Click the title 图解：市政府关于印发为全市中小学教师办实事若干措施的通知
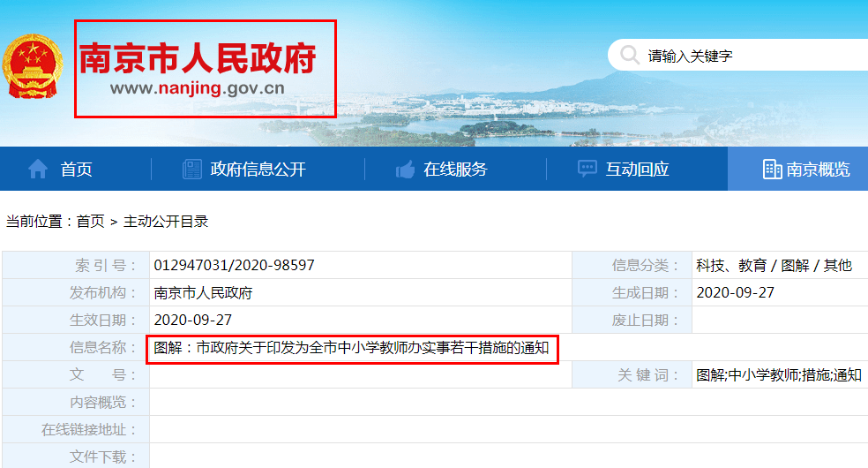 point(351,348)
